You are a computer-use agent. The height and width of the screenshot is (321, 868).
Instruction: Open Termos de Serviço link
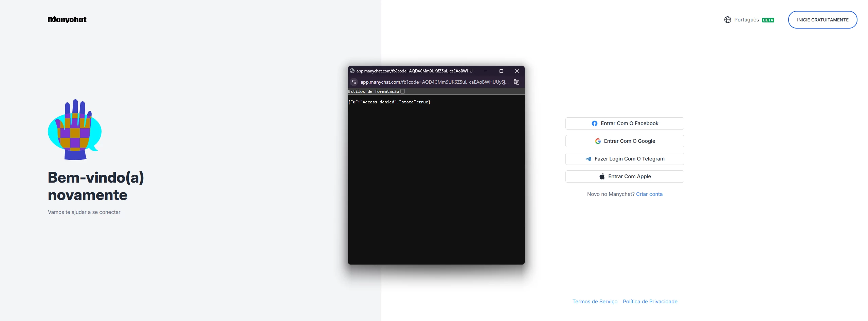tap(595, 302)
